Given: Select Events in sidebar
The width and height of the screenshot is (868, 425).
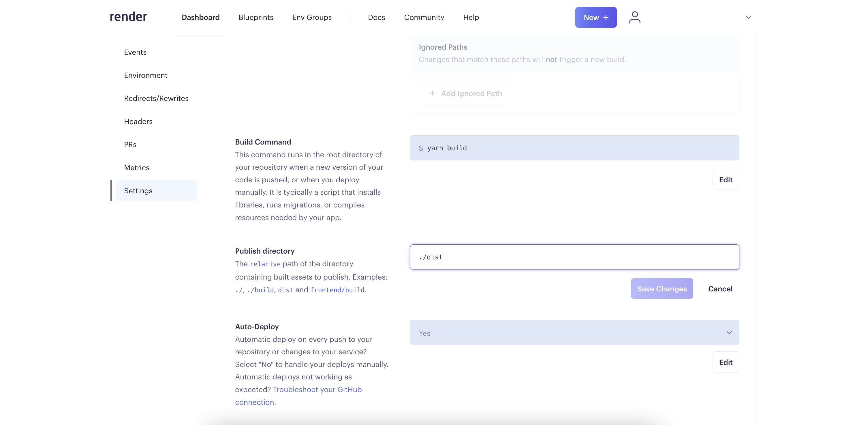Looking at the screenshot, I should [x=135, y=52].
